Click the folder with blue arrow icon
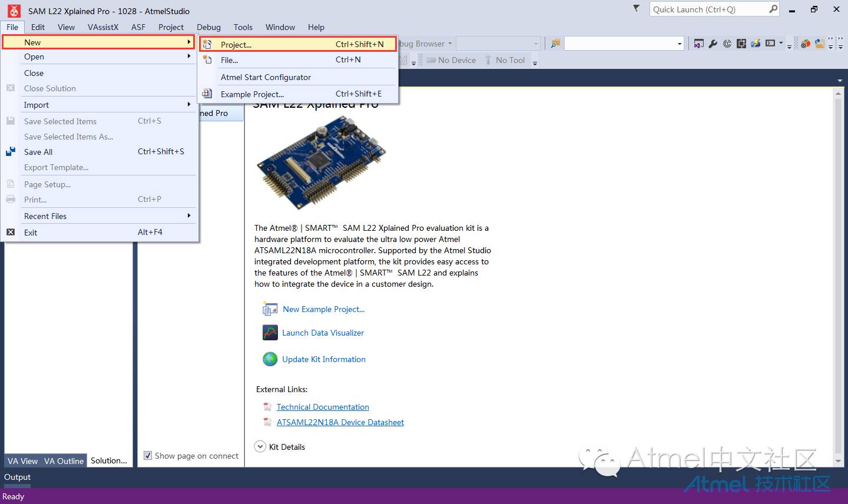Image resolution: width=848 pixels, height=504 pixels. [x=819, y=44]
